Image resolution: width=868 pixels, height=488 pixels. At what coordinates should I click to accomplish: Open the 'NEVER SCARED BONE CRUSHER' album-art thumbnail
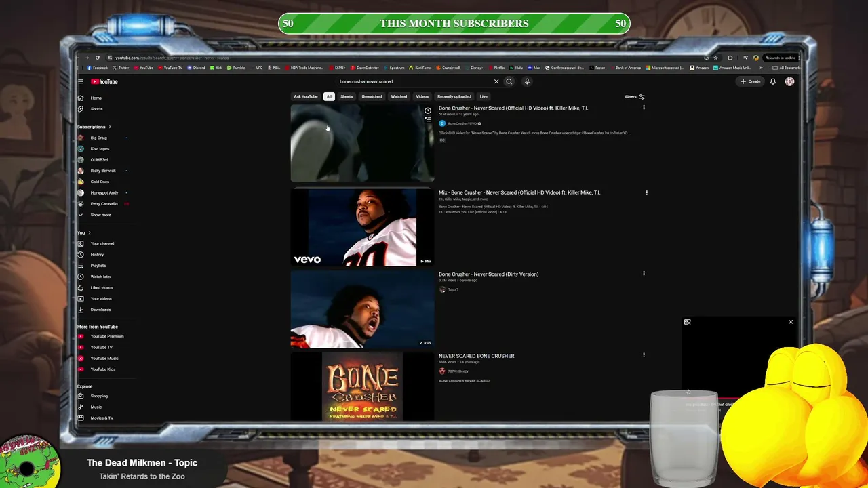(x=362, y=386)
